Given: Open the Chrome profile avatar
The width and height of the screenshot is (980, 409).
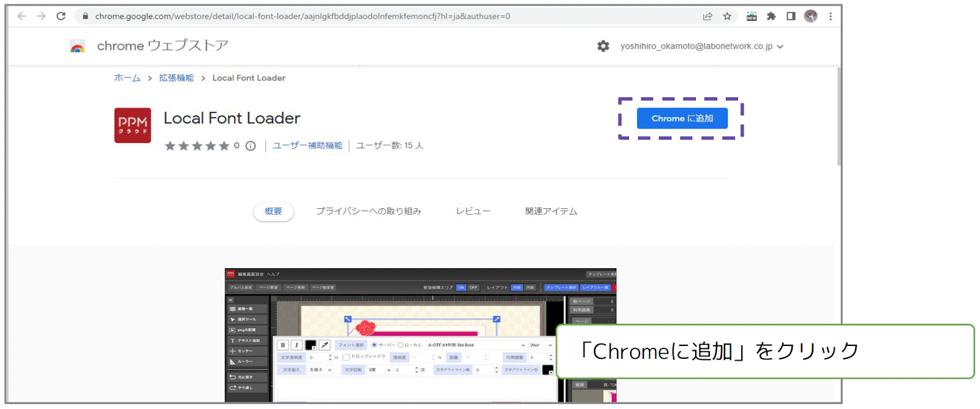Looking at the screenshot, I should 810,17.
